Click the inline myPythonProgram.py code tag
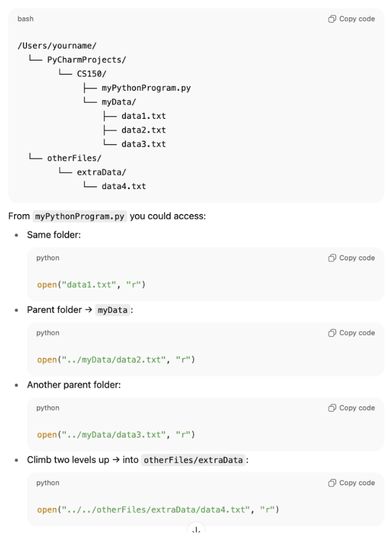Viewport: 392px width, 536px height. point(80,217)
